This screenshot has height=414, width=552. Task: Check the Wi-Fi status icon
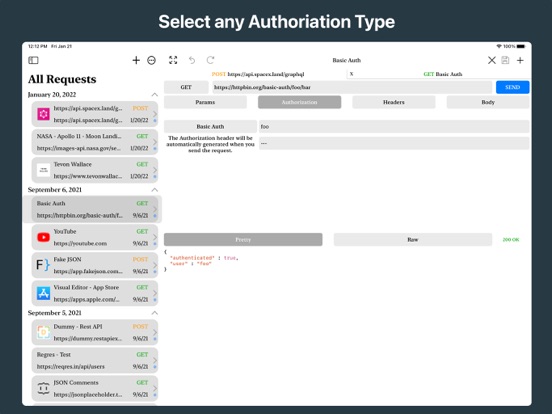[499, 46]
